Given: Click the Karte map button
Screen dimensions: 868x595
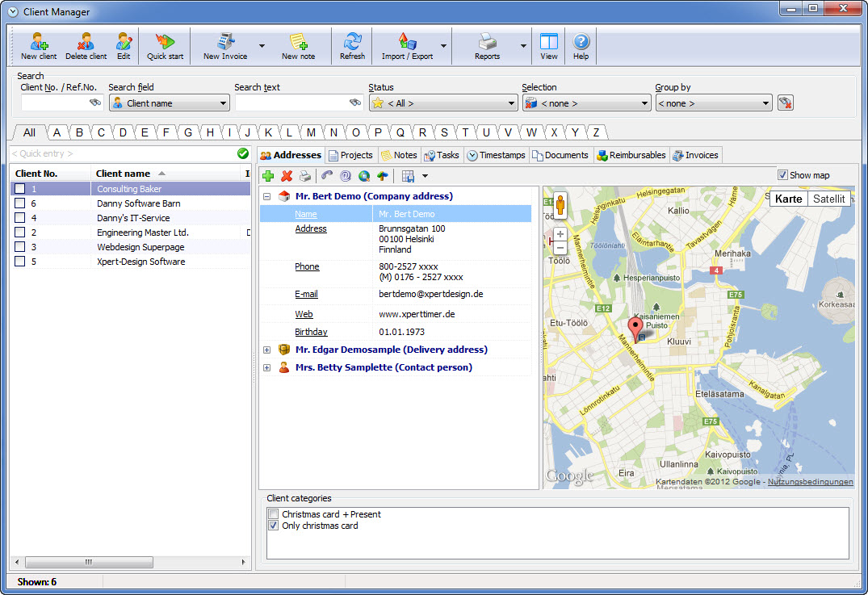Looking at the screenshot, I should point(788,199).
